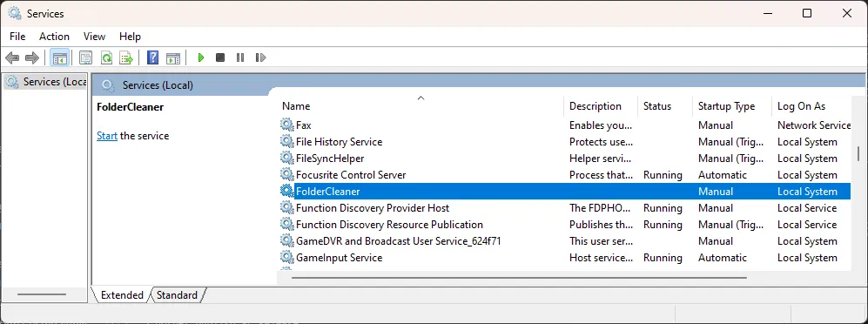This screenshot has height=324, width=868.
Task: Click 'The FDPHO...' description cell
Action: pyautogui.click(x=600, y=208)
